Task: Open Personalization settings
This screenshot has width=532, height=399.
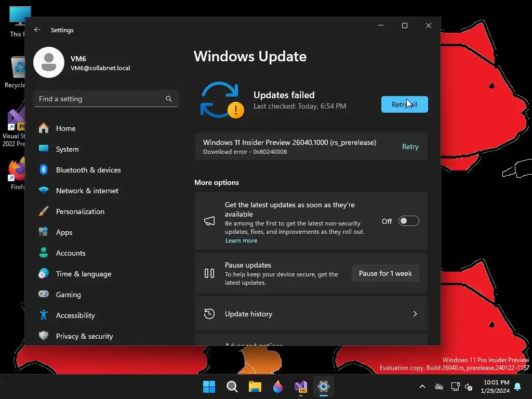Action: point(106,211)
